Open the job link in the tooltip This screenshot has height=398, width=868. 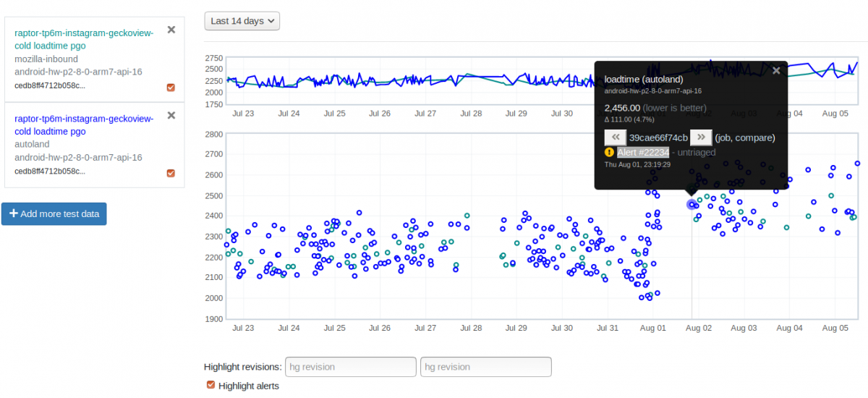click(726, 137)
